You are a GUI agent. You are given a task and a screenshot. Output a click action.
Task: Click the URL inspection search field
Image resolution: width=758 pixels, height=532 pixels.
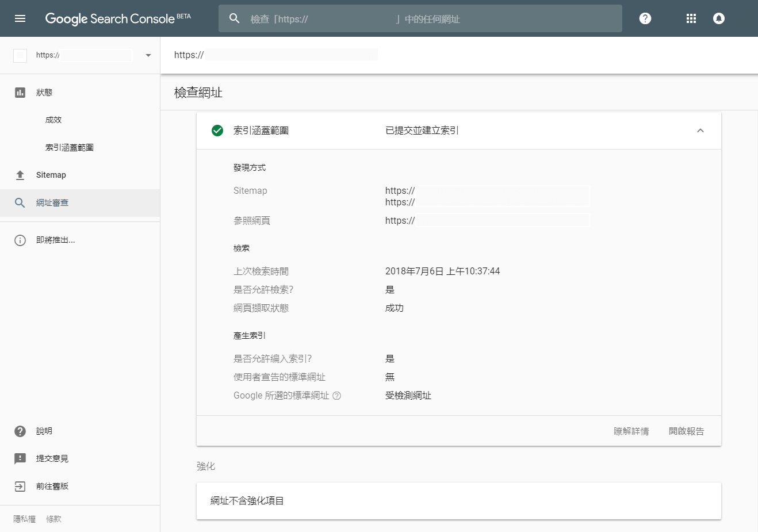[x=420, y=18]
